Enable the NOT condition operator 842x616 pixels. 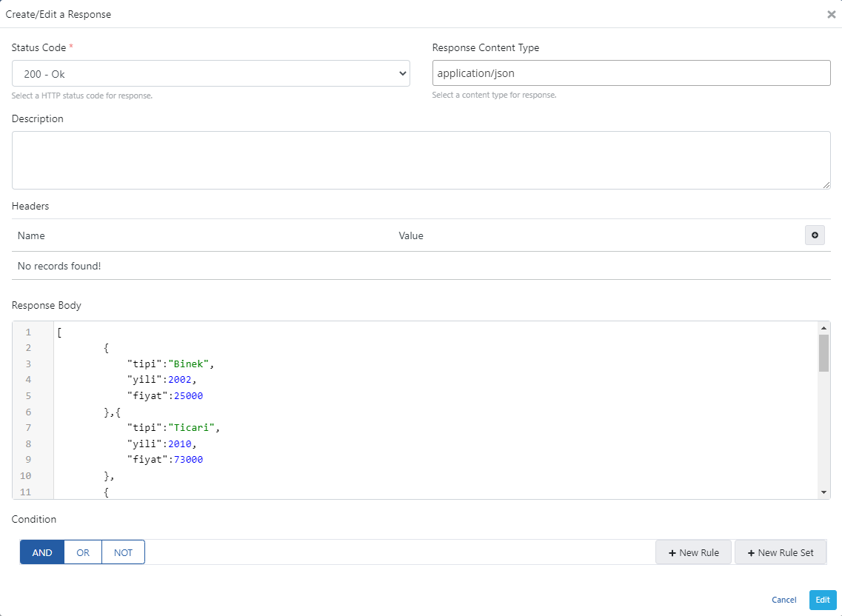tap(123, 552)
